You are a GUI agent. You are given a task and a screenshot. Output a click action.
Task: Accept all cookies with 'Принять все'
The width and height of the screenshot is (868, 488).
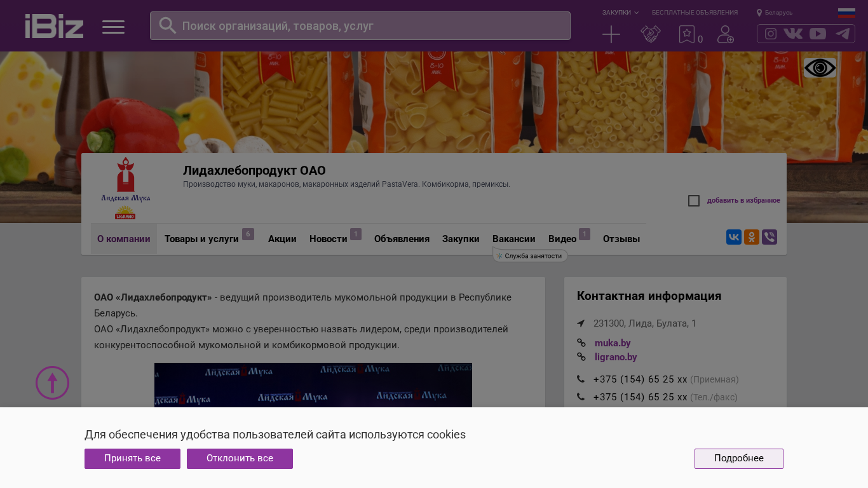click(132, 459)
